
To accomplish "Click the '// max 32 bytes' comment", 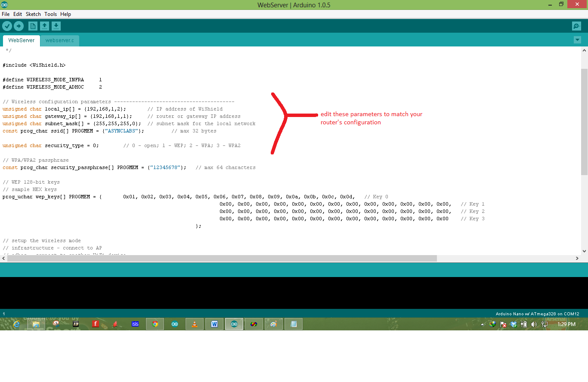I will [x=194, y=131].
